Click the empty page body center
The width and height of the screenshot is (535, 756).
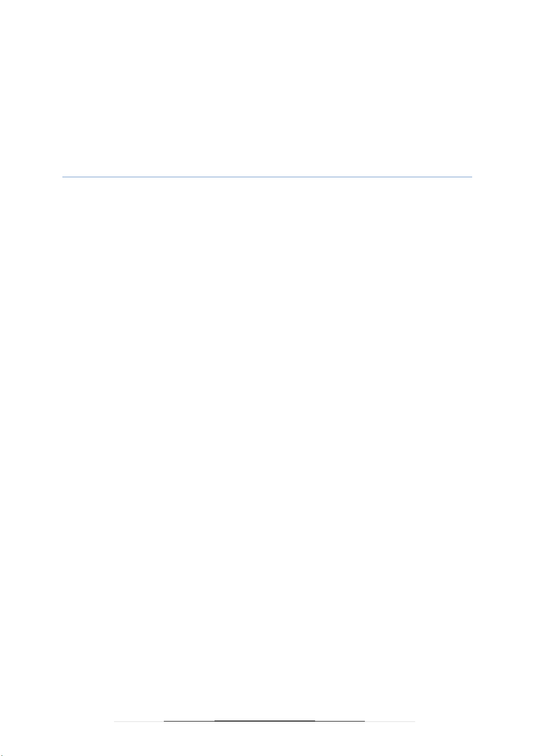[x=267, y=449]
